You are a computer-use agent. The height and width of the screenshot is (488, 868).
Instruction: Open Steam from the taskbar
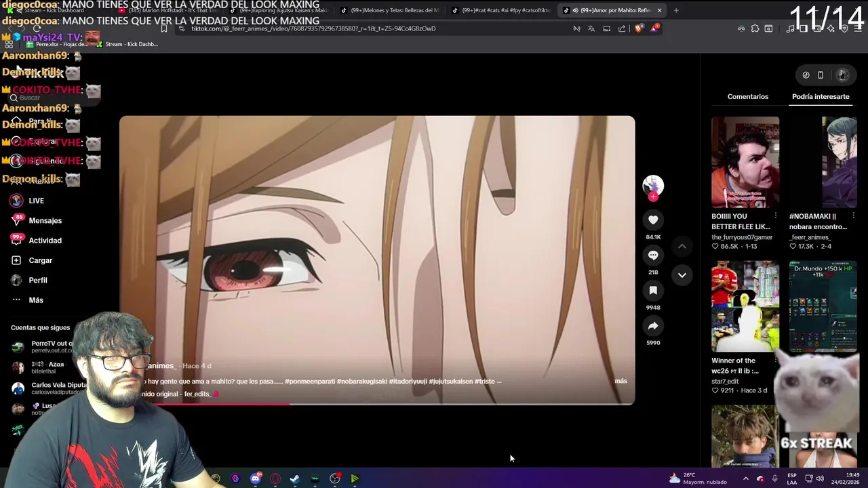pyautogui.click(x=295, y=479)
